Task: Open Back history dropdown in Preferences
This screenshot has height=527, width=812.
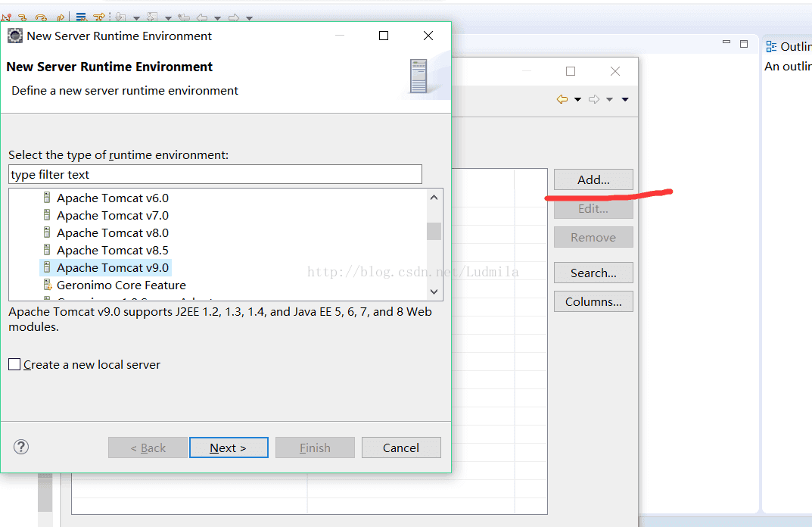Action: [x=577, y=99]
